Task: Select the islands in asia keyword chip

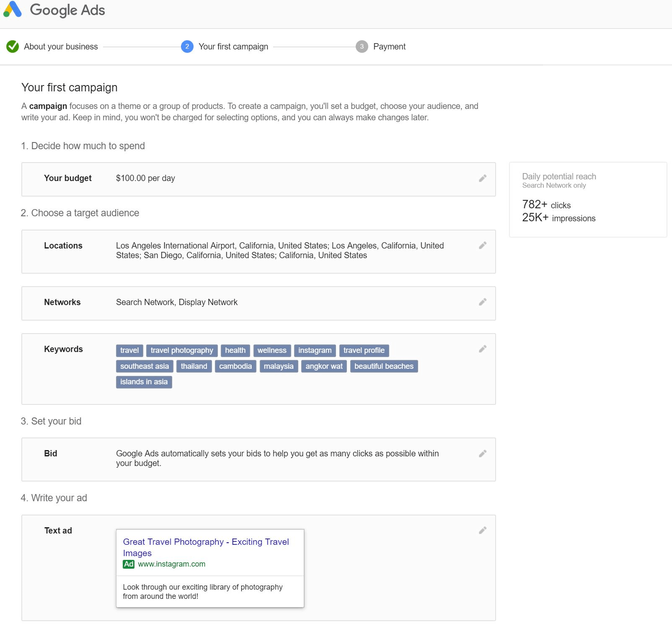Action: click(144, 382)
